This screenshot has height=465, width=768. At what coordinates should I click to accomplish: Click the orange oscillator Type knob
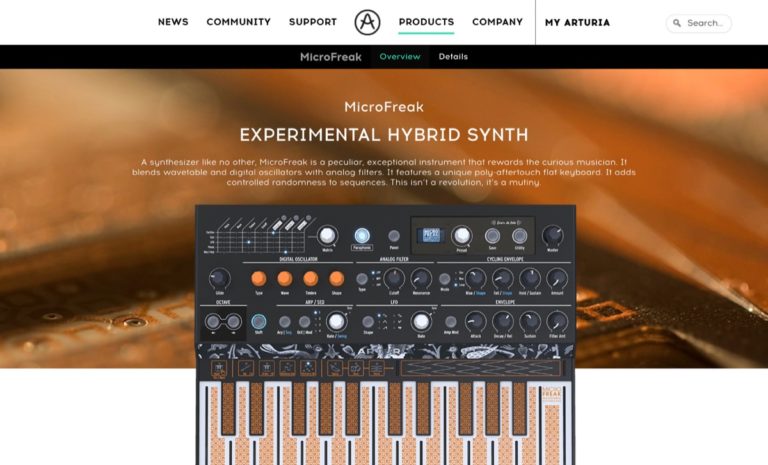pyautogui.click(x=259, y=278)
